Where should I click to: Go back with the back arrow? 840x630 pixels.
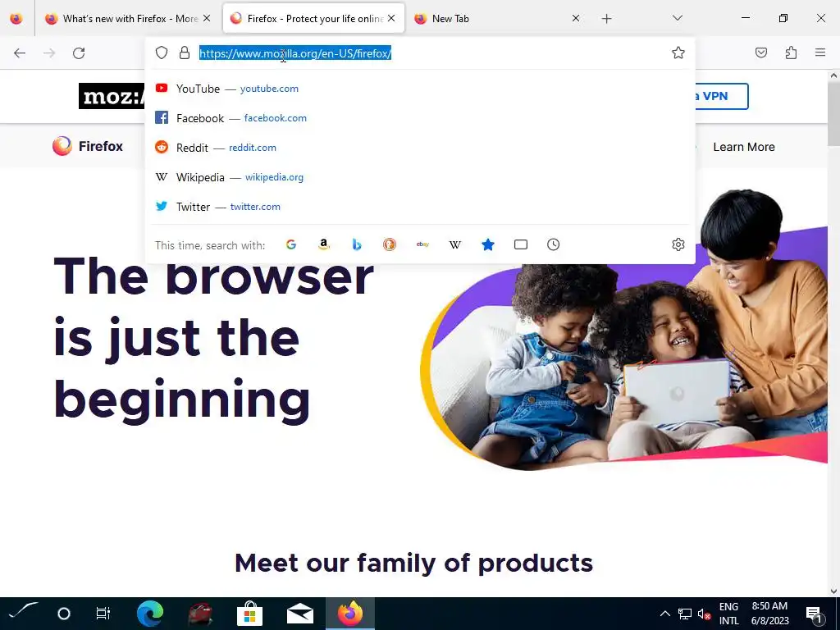click(20, 53)
